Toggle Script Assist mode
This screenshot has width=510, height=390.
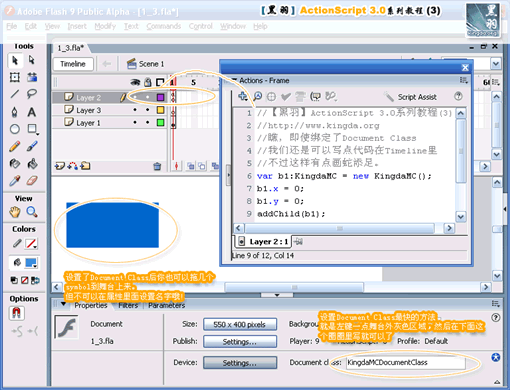[x=410, y=97]
